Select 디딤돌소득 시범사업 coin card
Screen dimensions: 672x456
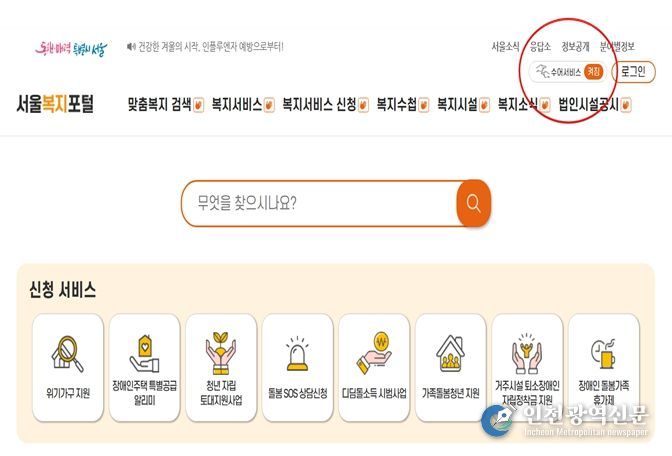[374, 367]
